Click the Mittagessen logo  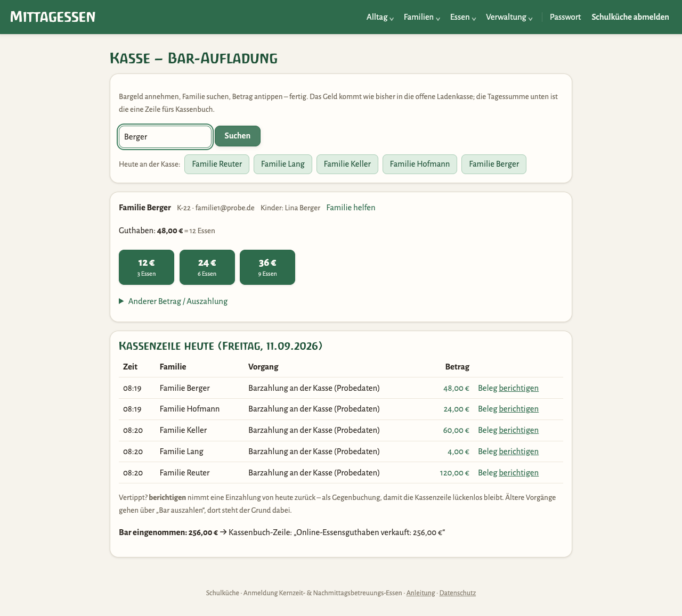(x=53, y=17)
